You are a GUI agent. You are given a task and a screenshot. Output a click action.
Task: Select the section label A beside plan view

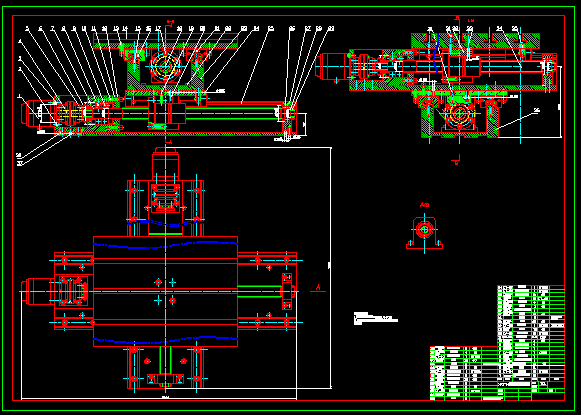click(x=318, y=288)
